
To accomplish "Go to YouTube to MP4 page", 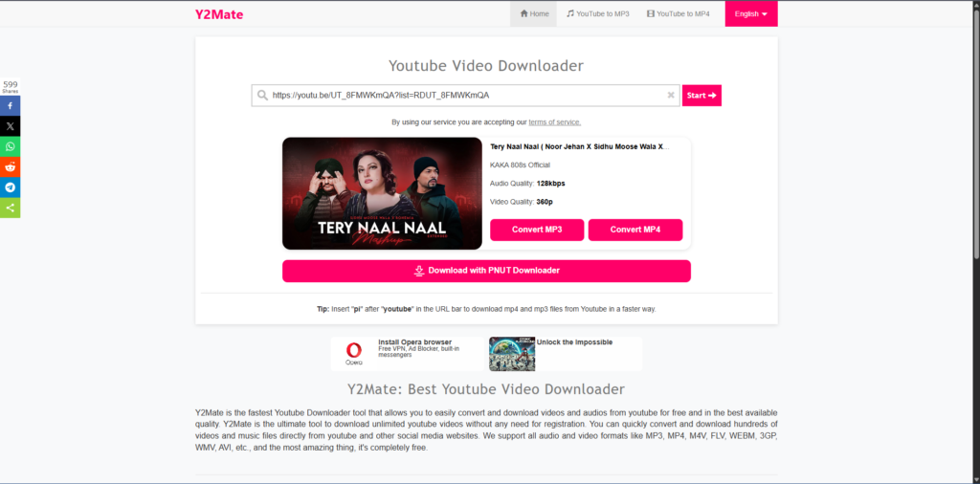I will coord(679,13).
